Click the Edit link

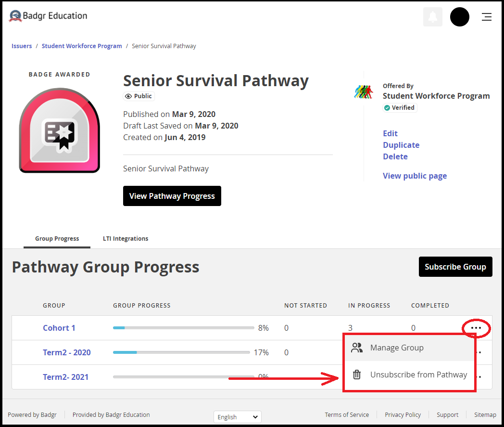(390, 133)
